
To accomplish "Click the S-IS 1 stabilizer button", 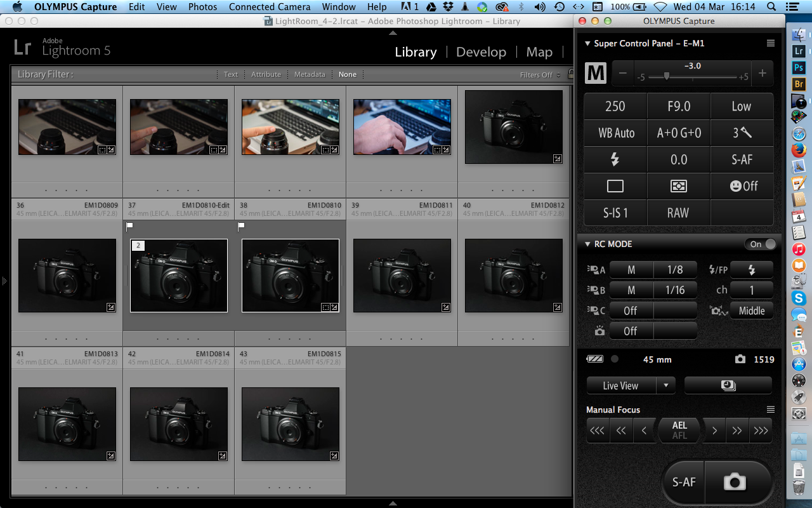I will click(x=615, y=213).
